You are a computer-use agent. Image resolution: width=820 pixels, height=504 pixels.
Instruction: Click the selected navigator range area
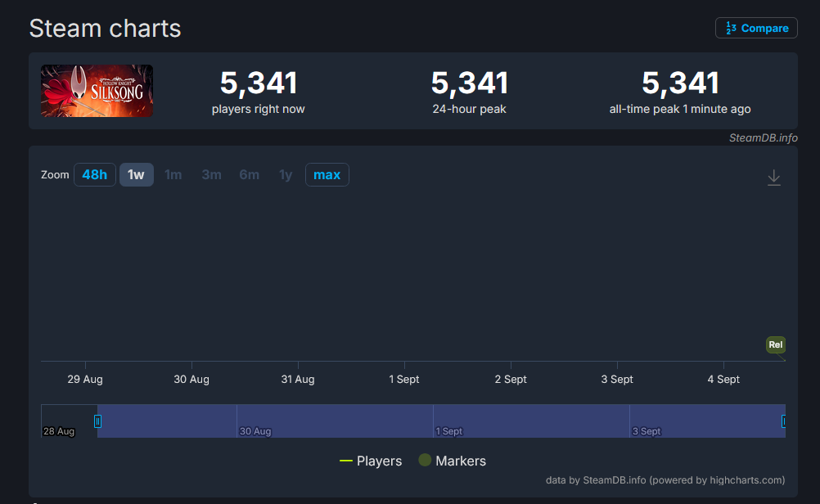click(x=441, y=421)
